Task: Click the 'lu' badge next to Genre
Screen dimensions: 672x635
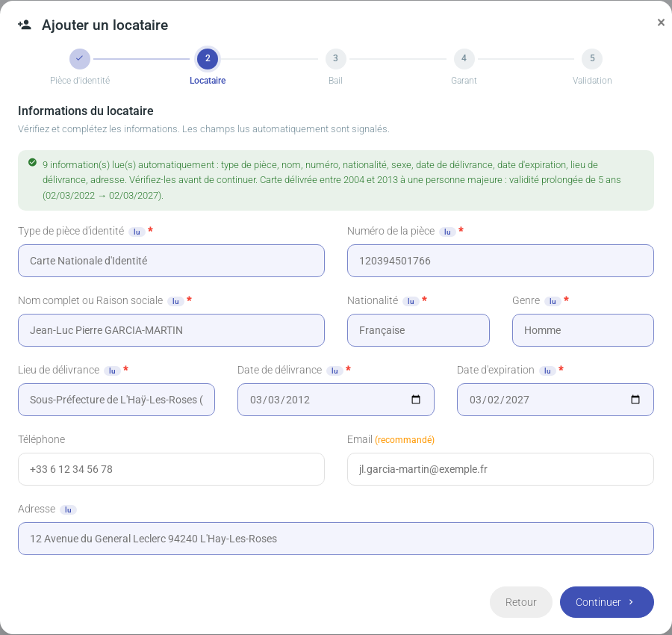Action: pos(553,301)
